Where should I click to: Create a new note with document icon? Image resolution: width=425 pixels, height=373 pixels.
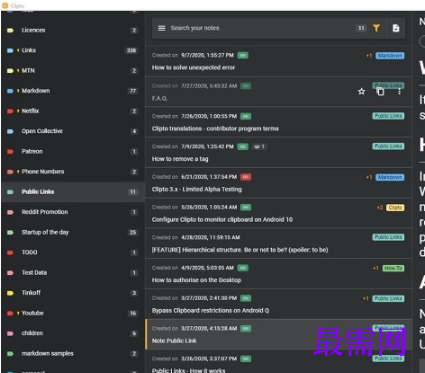[396, 28]
